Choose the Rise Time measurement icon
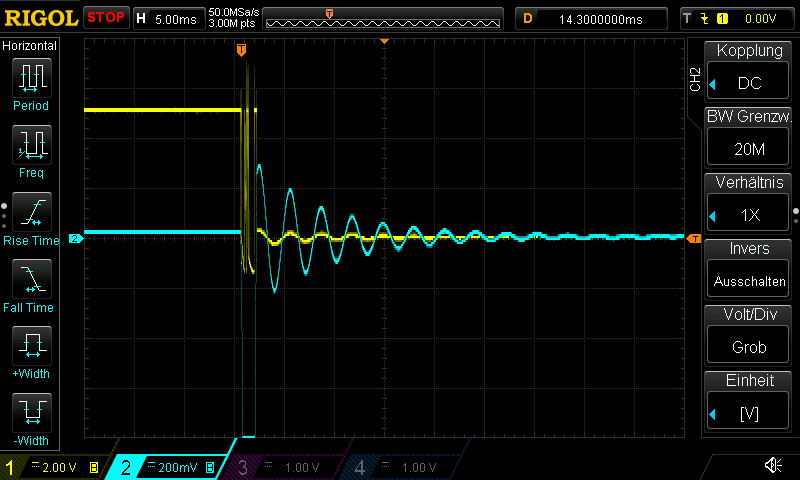 31,212
